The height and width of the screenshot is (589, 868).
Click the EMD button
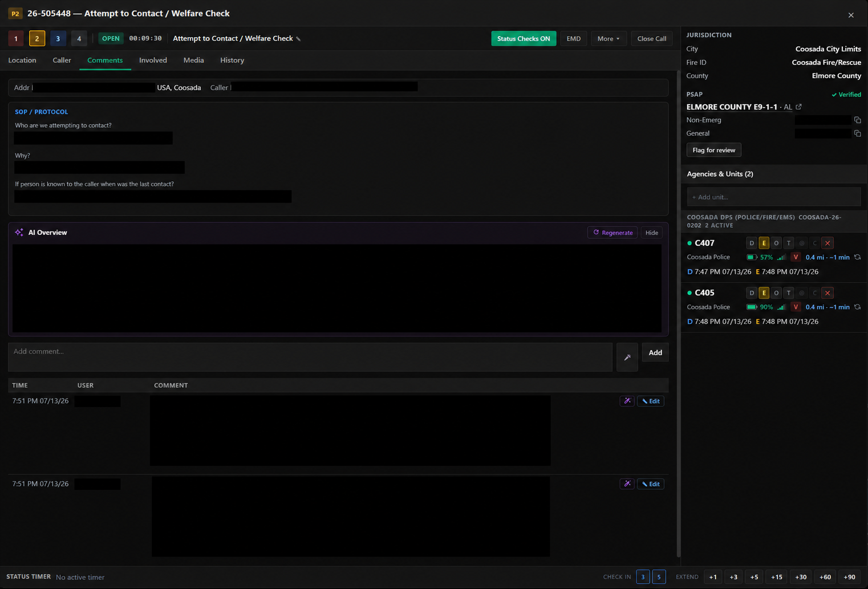pos(574,39)
